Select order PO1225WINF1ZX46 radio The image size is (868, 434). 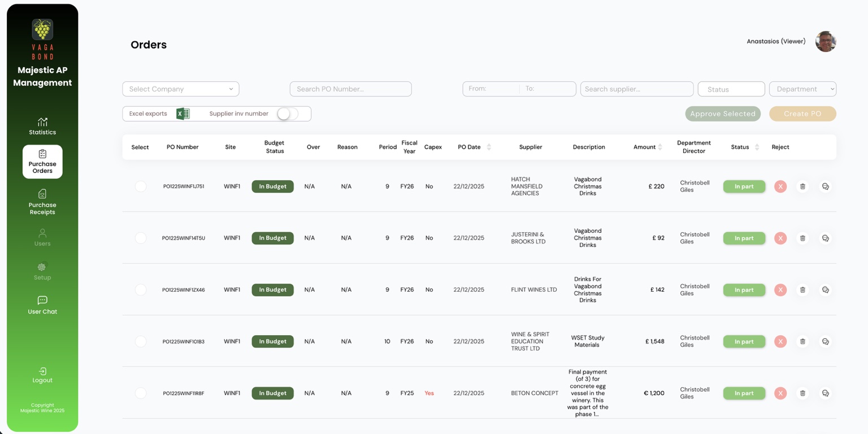[141, 289]
